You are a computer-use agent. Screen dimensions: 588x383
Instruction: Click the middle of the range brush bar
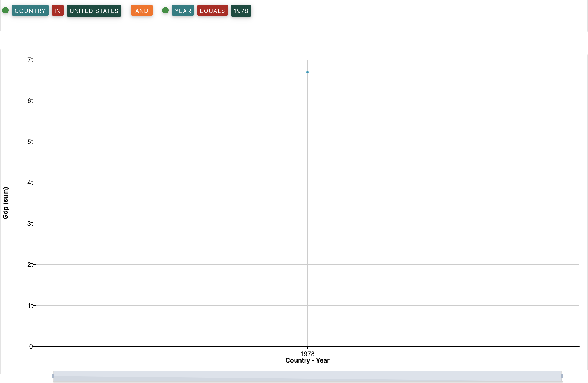click(x=307, y=376)
